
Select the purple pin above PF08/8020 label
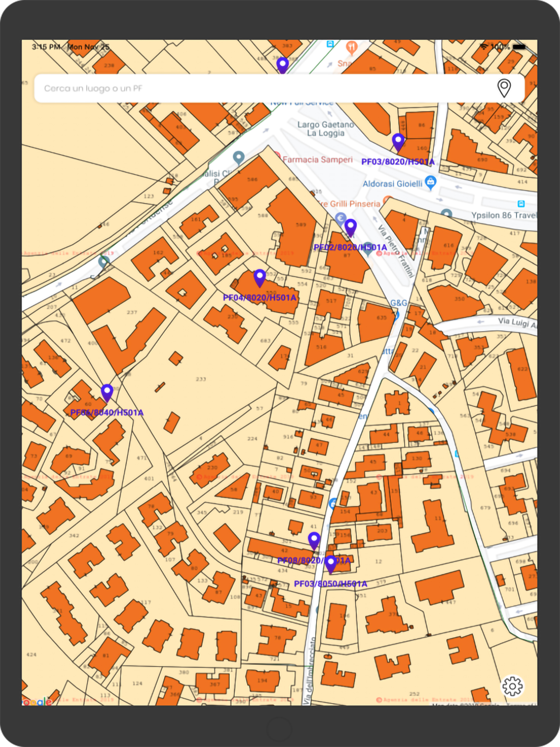click(x=314, y=541)
